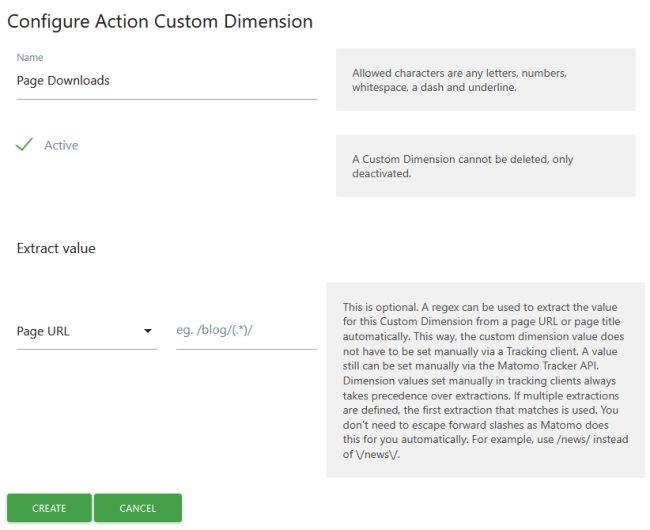This screenshot has height=530, width=650.
Task: Focus the Name input containing Page Downloads
Action: point(166,81)
